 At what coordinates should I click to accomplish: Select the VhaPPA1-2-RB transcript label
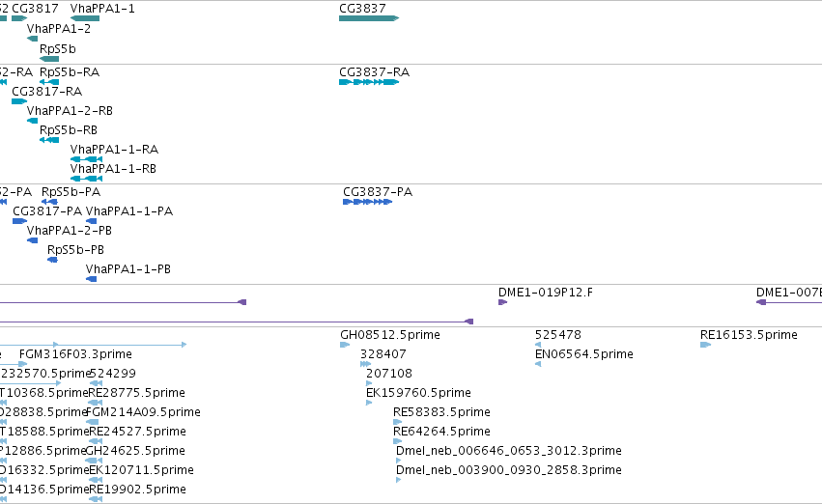point(70,111)
